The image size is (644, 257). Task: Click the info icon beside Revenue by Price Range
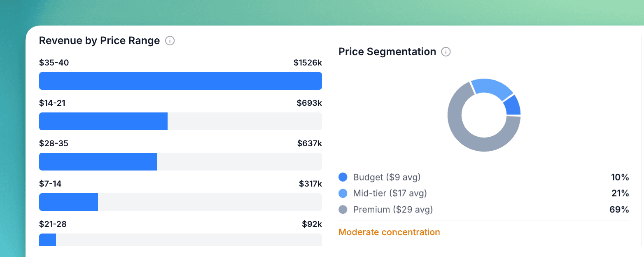click(170, 41)
